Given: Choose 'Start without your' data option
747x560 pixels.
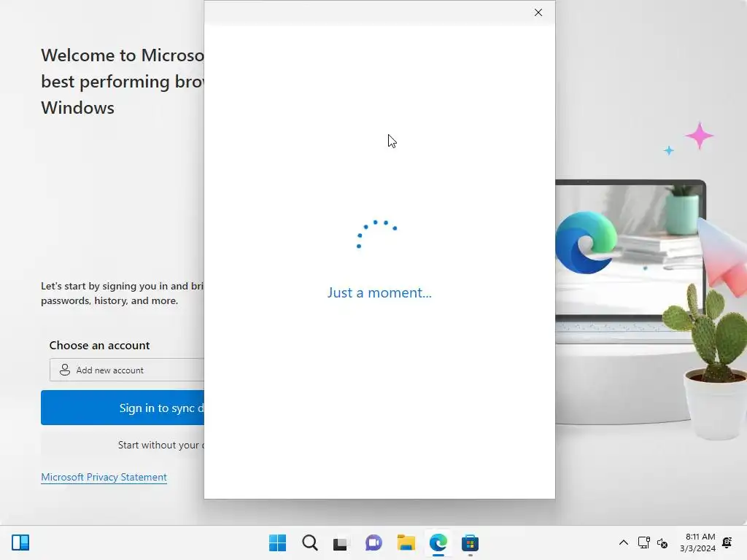Looking at the screenshot, I should [123, 445].
